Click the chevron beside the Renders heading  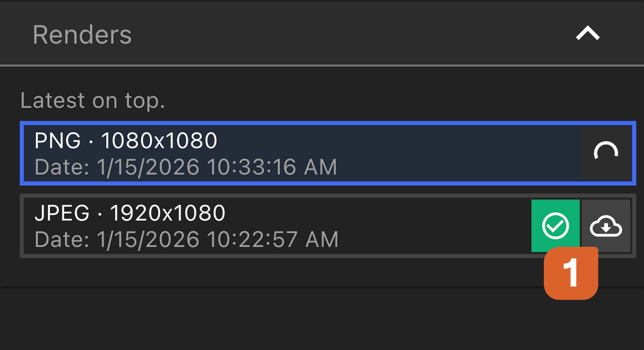pyautogui.click(x=587, y=34)
